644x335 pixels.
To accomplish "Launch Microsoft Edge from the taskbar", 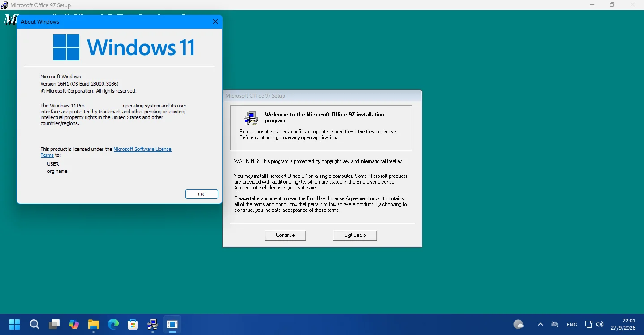I will click(x=113, y=324).
